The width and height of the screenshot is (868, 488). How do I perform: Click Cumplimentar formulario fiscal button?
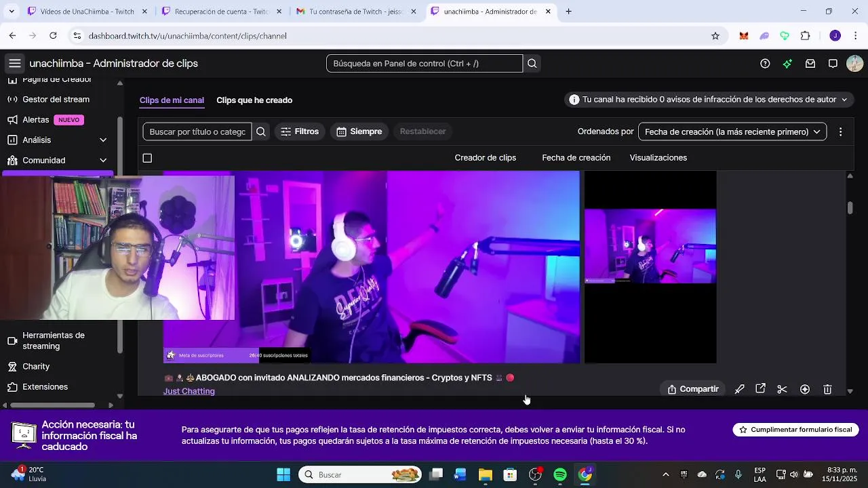tap(795, 430)
